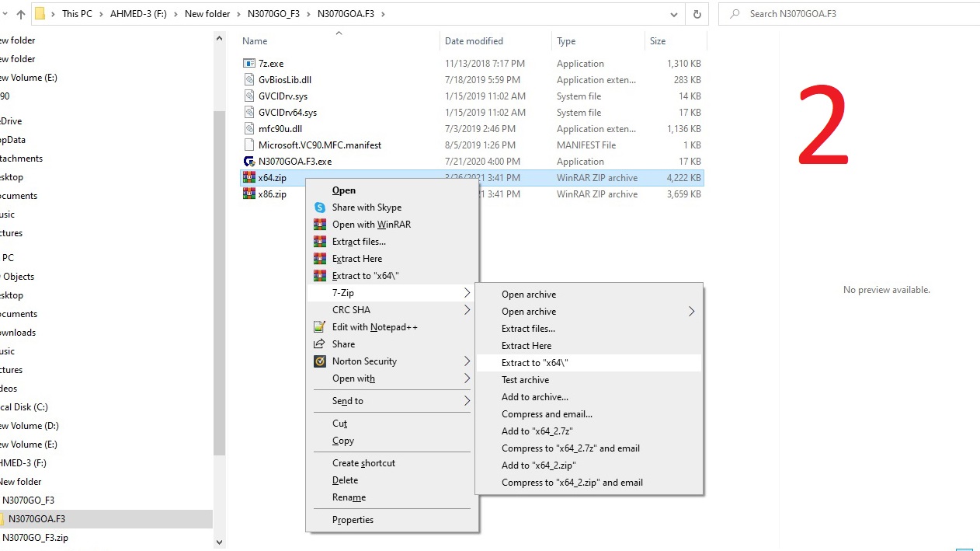Viewport: 980px width, 551px height.
Task: Click the Norton Security icon in context menu
Action: [319, 361]
